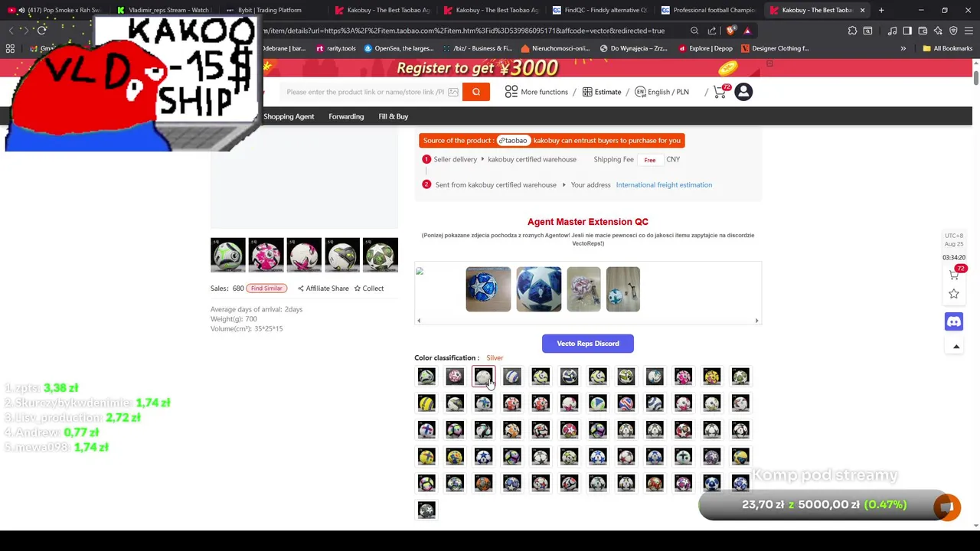Open the Discord icon in right sidebar
The width and height of the screenshot is (980, 551).
(954, 321)
